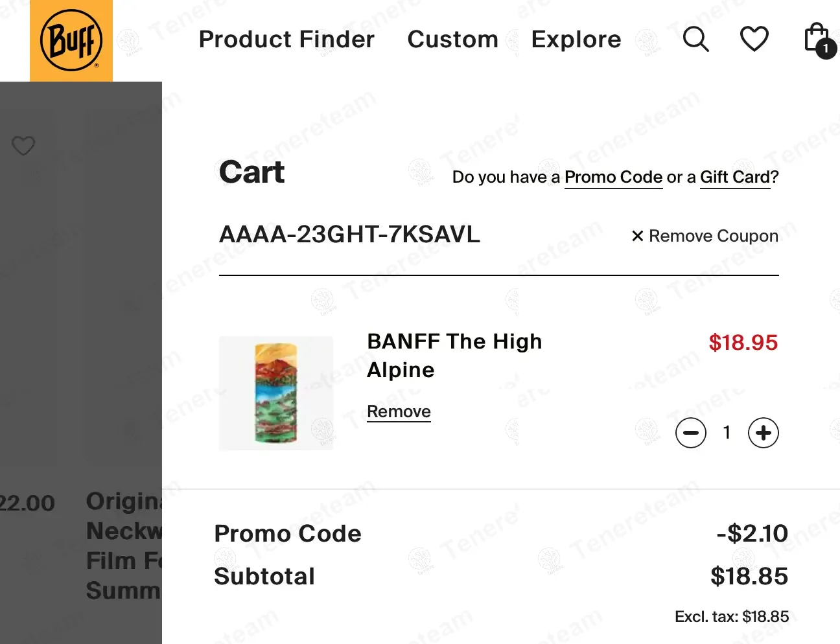Image resolution: width=840 pixels, height=644 pixels.
Task: Open the Product Finder menu
Action: point(286,40)
